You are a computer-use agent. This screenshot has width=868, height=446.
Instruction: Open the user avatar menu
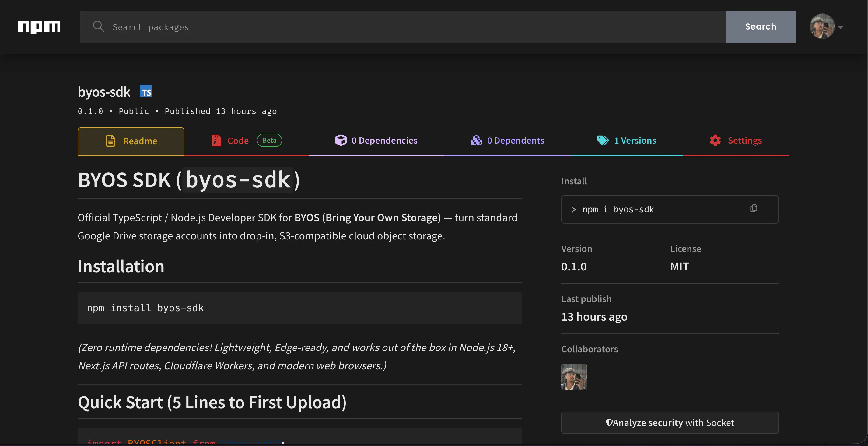[x=822, y=26]
